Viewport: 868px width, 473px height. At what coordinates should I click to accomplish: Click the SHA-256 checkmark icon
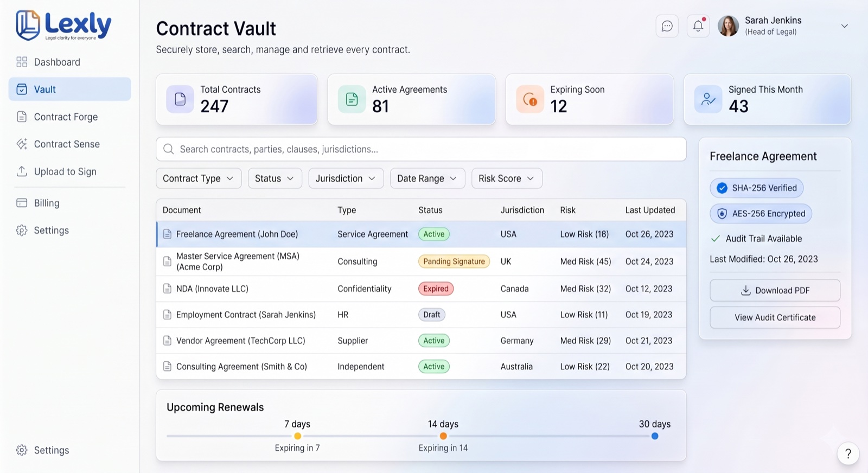tap(722, 188)
